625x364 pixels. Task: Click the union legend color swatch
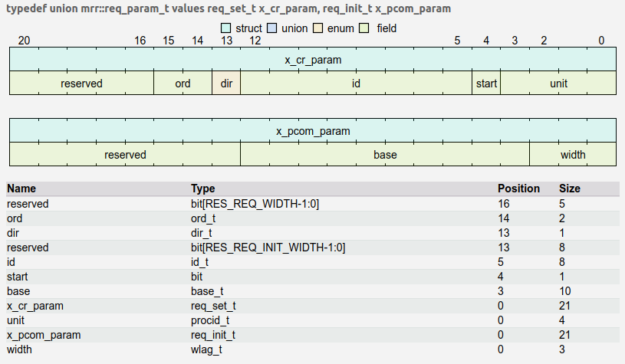[273, 28]
